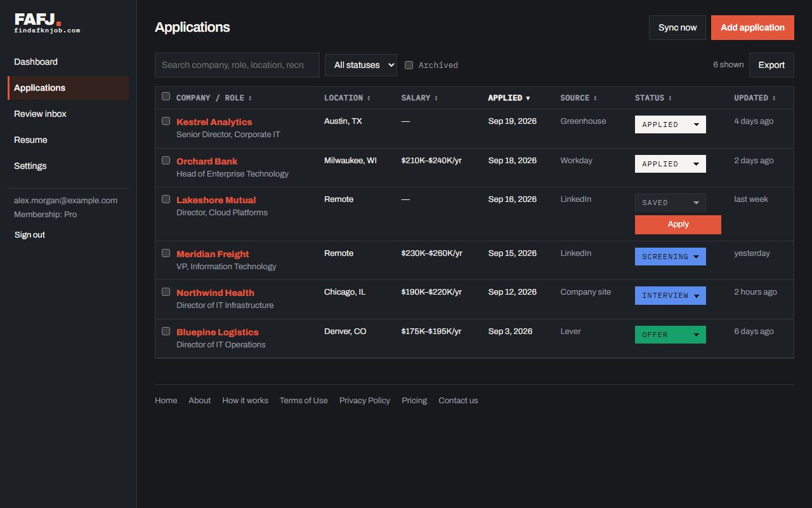Image resolution: width=812 pixels, height=508 pixels.
Task: Click 'Lever' source cell
Action: point(570,331)
